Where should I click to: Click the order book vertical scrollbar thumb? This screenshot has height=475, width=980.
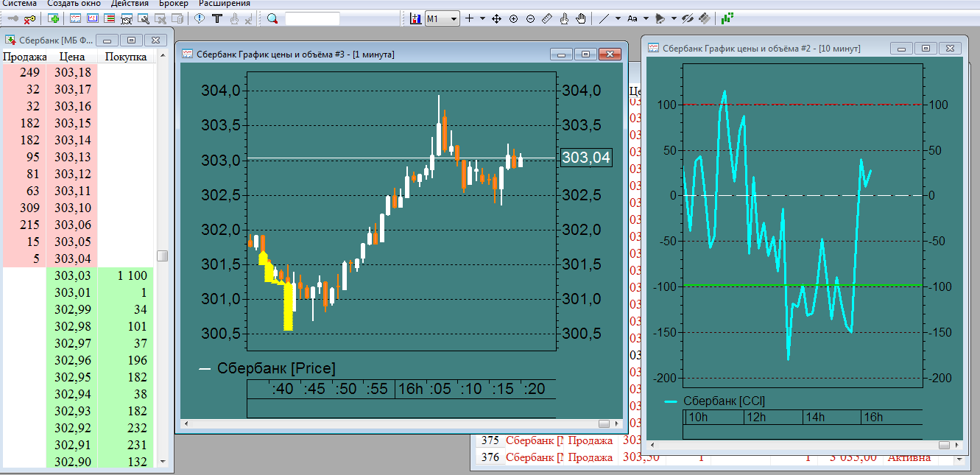[x=163, y=256]
